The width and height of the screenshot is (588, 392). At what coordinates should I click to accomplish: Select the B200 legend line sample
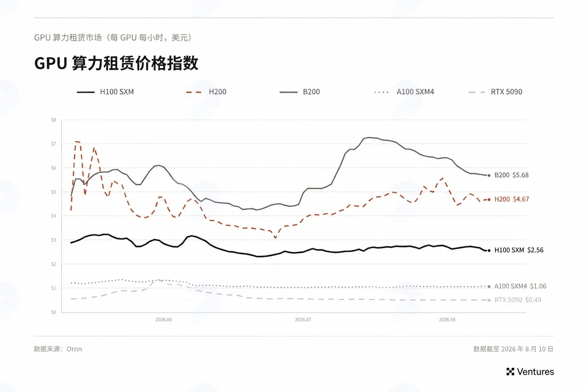click(x=289, y=92)
